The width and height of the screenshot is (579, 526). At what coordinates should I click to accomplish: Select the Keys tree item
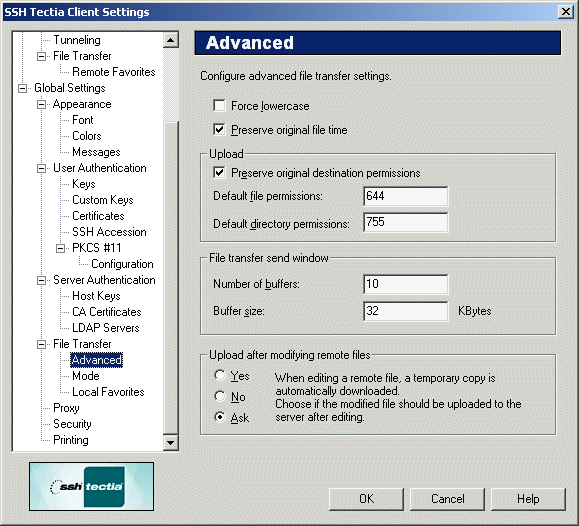[x=84, y=184]
